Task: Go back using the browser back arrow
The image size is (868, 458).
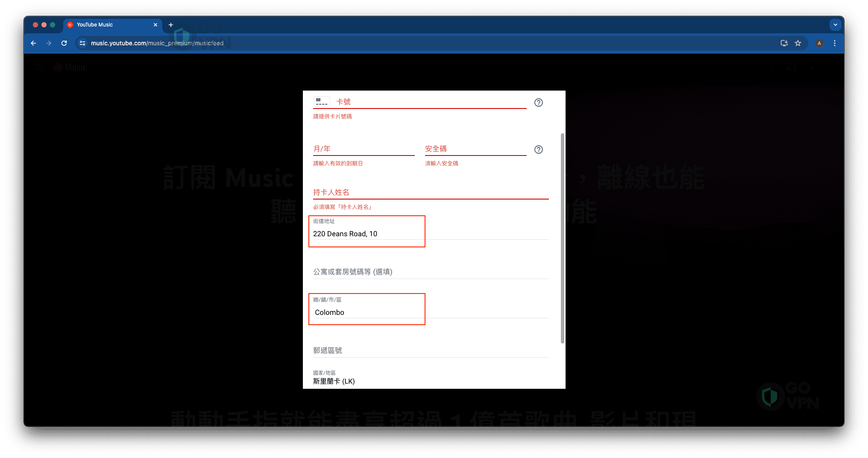Action: point(33,43)
